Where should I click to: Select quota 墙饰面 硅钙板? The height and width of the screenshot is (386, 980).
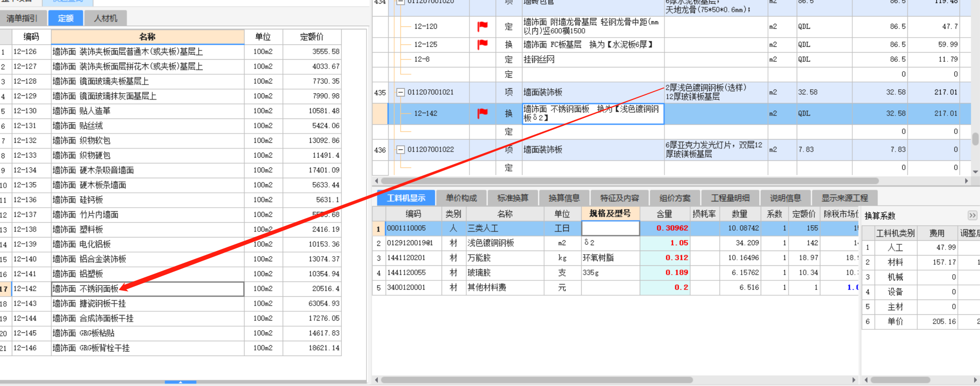point(148,200)
